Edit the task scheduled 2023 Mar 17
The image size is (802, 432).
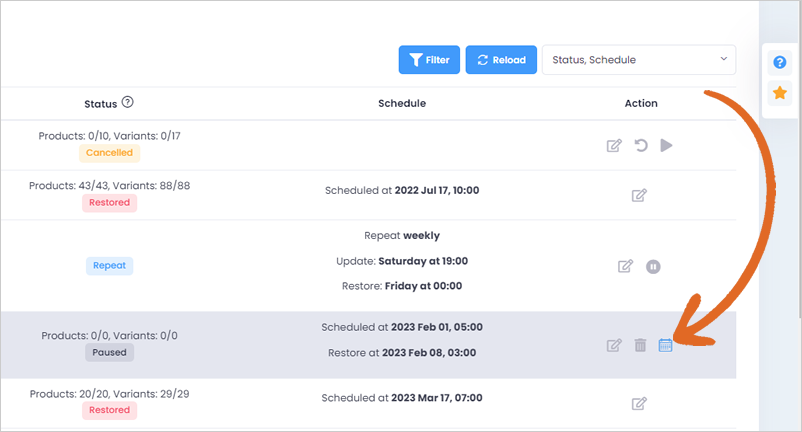click(x=639, y=404)
